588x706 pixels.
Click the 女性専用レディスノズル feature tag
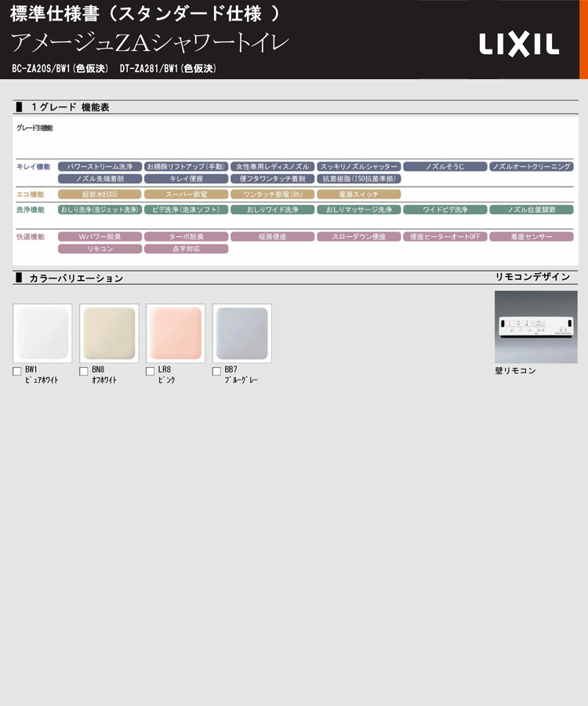point(272,167)
